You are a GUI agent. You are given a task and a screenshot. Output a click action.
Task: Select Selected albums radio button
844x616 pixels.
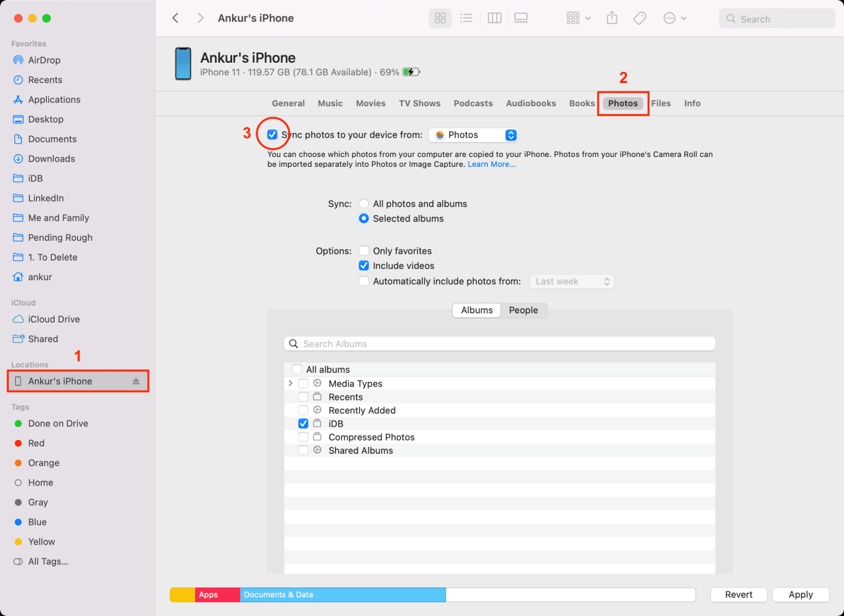pos(364,218)
